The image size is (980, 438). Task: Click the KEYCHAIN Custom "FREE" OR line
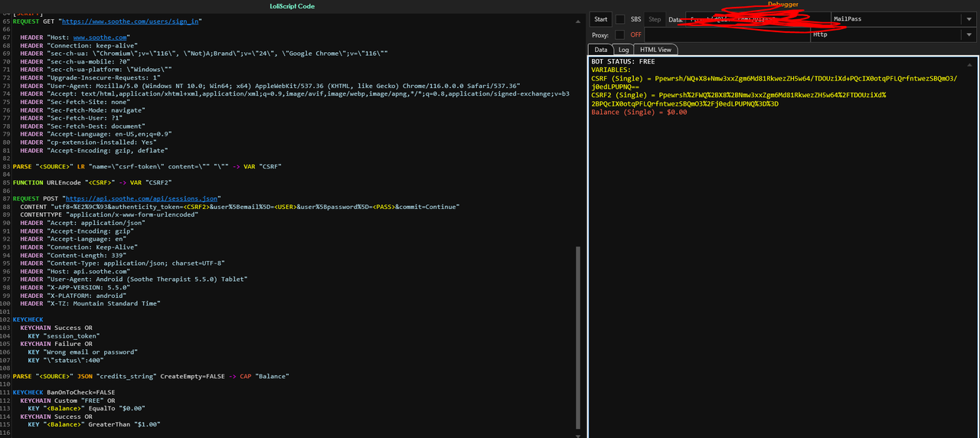click(67, 400)
